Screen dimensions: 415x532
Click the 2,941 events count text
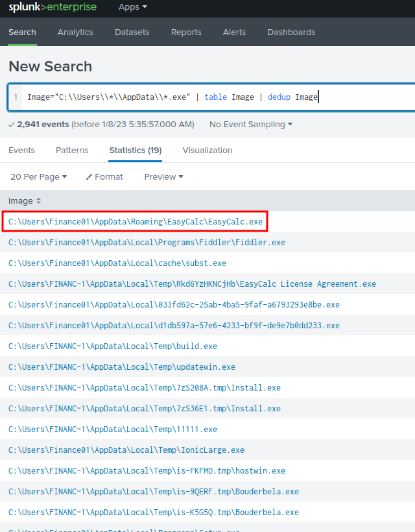(x=43, y=125)
